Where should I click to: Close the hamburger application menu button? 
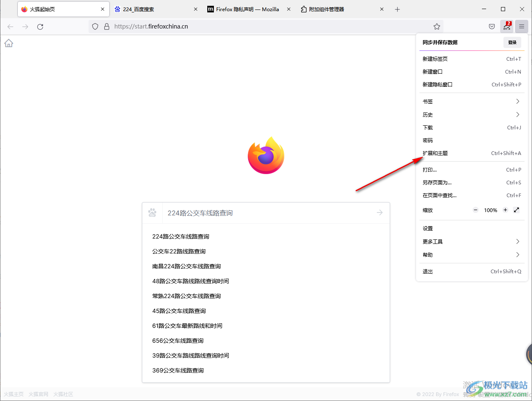pyautogui.click(x=522, y=26)
